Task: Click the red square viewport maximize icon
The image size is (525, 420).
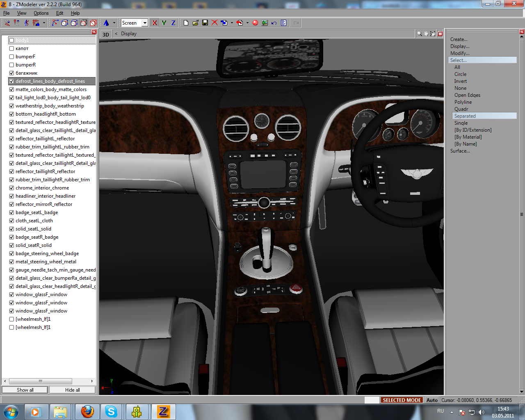Action: tap(440, 34)
